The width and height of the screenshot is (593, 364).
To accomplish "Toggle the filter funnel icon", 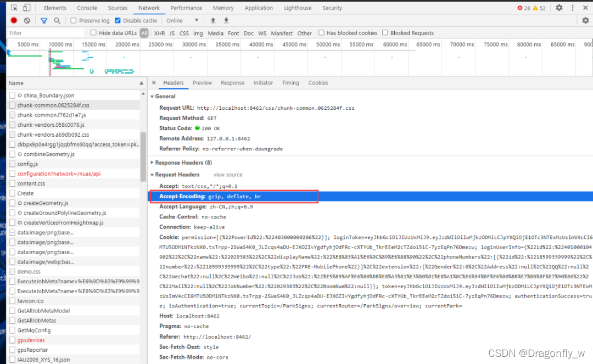I will [44, 20].
